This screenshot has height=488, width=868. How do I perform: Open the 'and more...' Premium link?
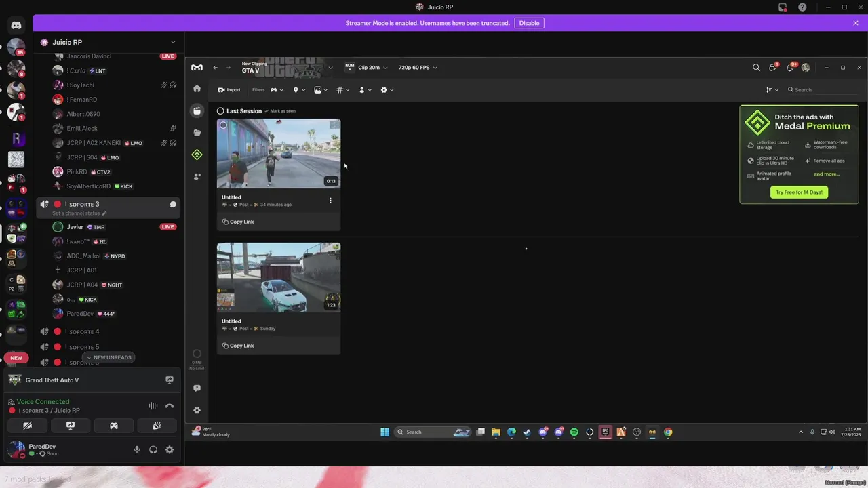coord(827,174)
